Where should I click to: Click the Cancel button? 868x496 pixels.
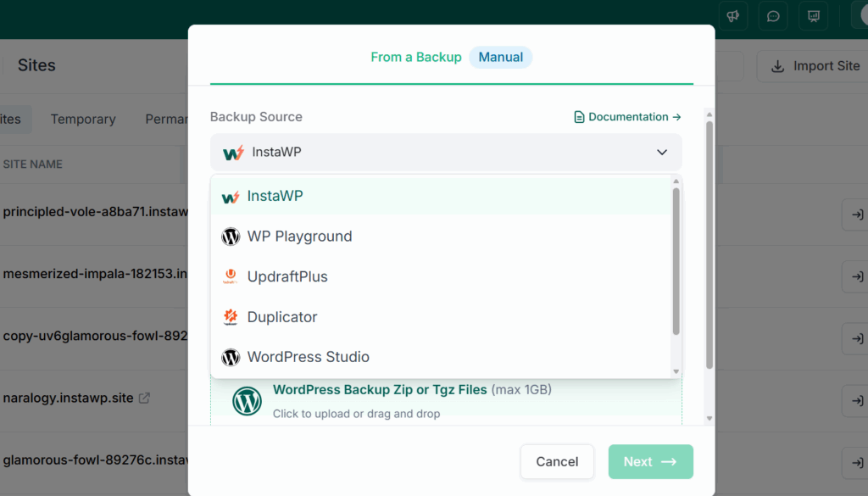[x=557, y=462]
